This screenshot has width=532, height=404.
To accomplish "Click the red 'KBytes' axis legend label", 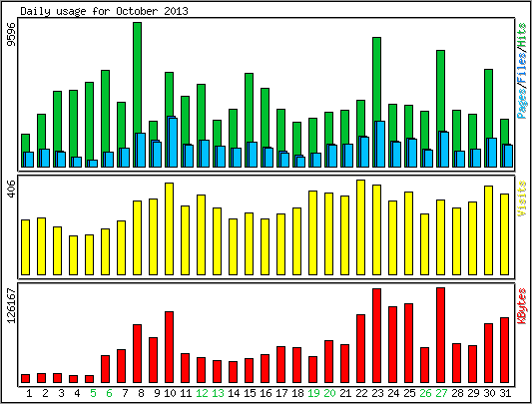I will click(522, 305).
